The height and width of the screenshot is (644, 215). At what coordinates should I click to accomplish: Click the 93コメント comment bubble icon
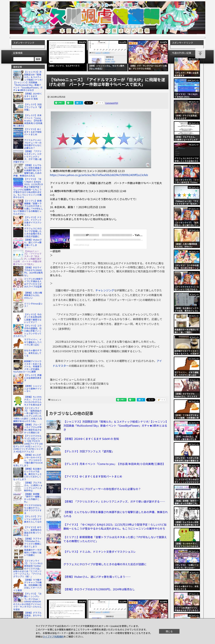click(x=49, y=400)
